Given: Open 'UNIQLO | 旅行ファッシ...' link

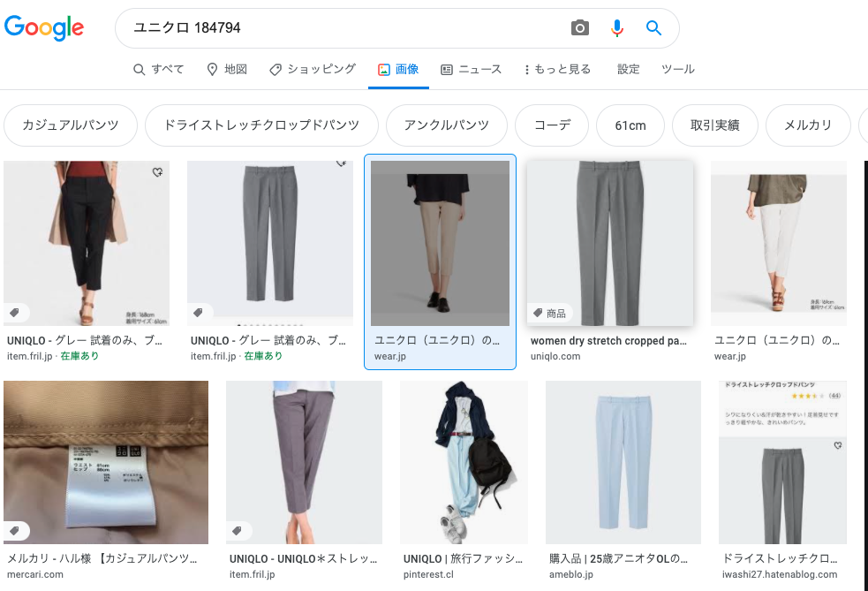Looking at the screenshot, I should point(463,558).
